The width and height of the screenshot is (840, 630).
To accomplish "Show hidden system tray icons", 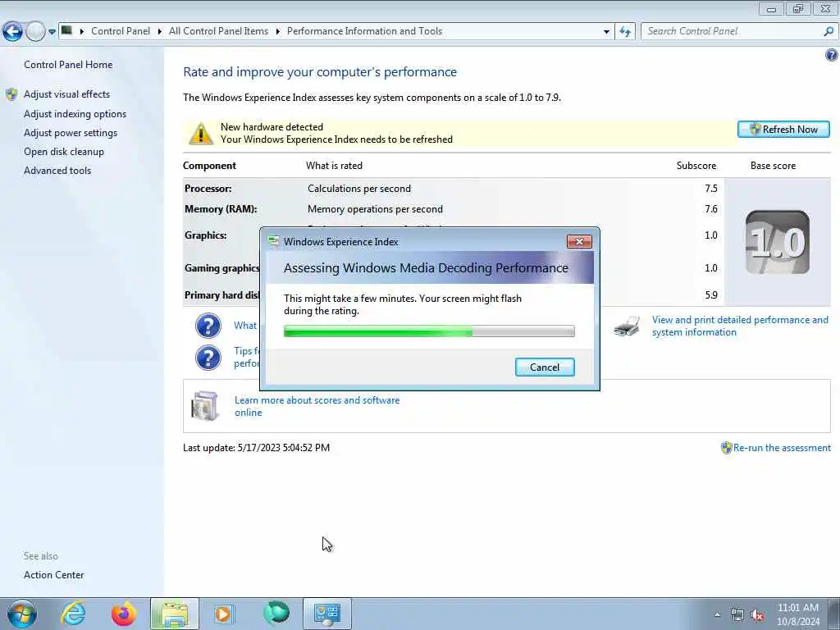I will click(x=717, y=614).
